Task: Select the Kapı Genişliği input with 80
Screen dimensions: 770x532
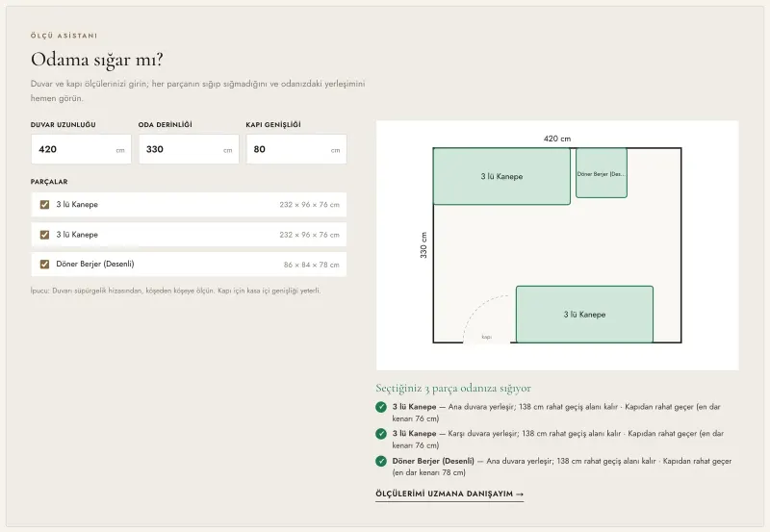Action: (x=296, y=149)
